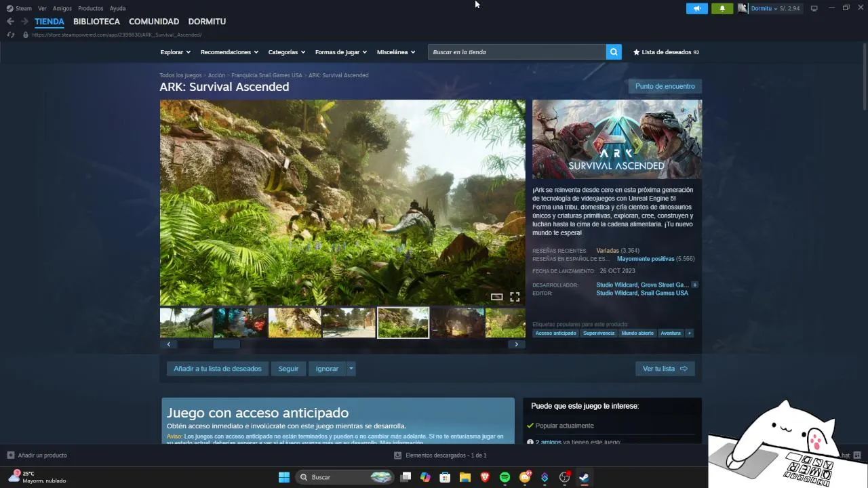This screenshot has height=488, width=868.
Task: Open Windows Start menu
Action: 284,477
